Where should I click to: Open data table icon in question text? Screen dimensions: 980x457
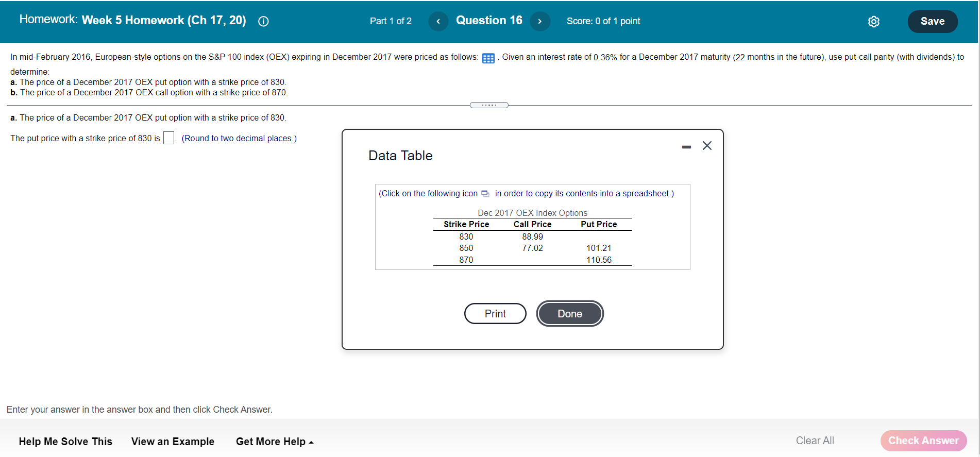tap(488, 58)
